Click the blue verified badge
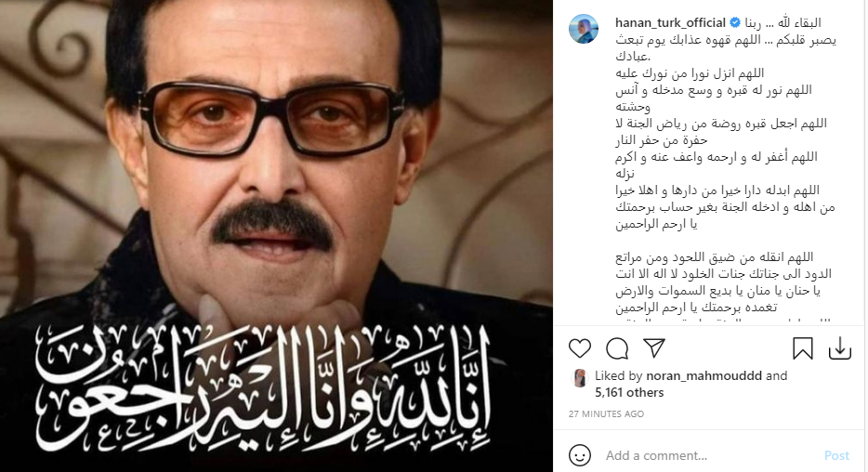Image resolution: width=868 pixels, height=472 pixels. pyautogui.click(x=735, y=22)
